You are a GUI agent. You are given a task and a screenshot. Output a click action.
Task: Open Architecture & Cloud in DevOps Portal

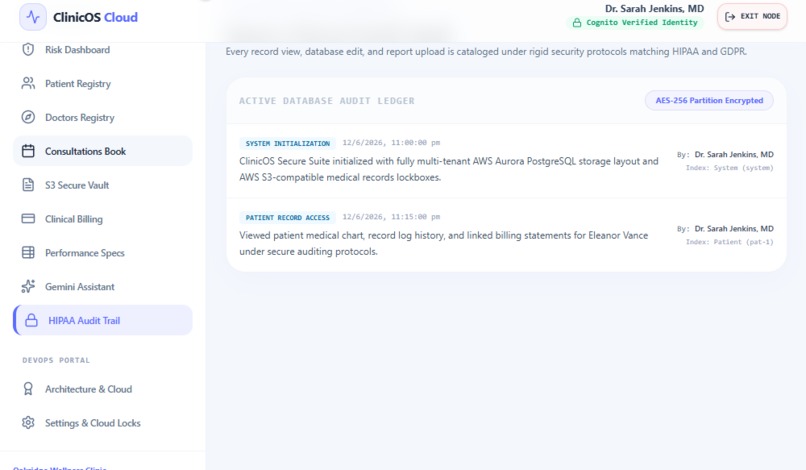pos(103,389)
